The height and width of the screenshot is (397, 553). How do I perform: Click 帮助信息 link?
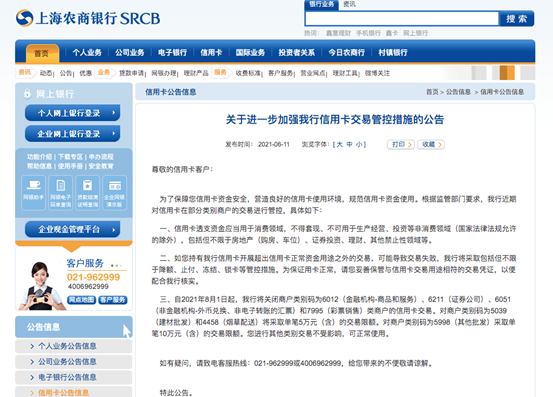coord(40,166)
